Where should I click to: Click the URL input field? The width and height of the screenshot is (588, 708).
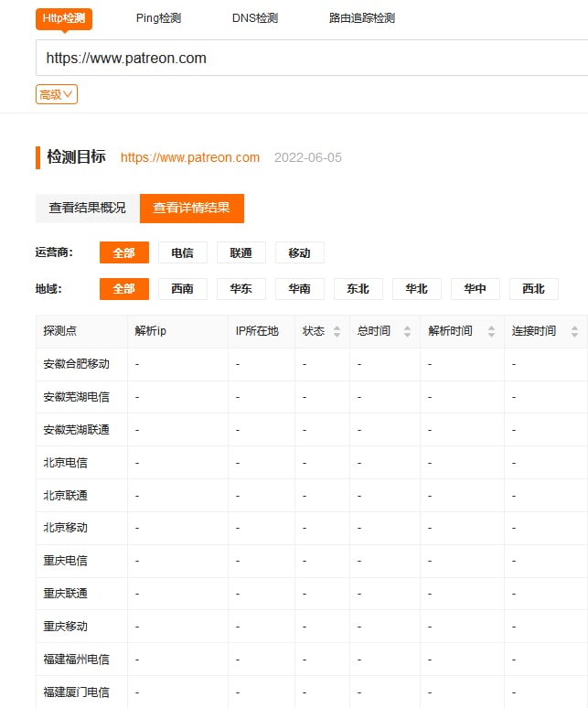[x=311, y=59]
